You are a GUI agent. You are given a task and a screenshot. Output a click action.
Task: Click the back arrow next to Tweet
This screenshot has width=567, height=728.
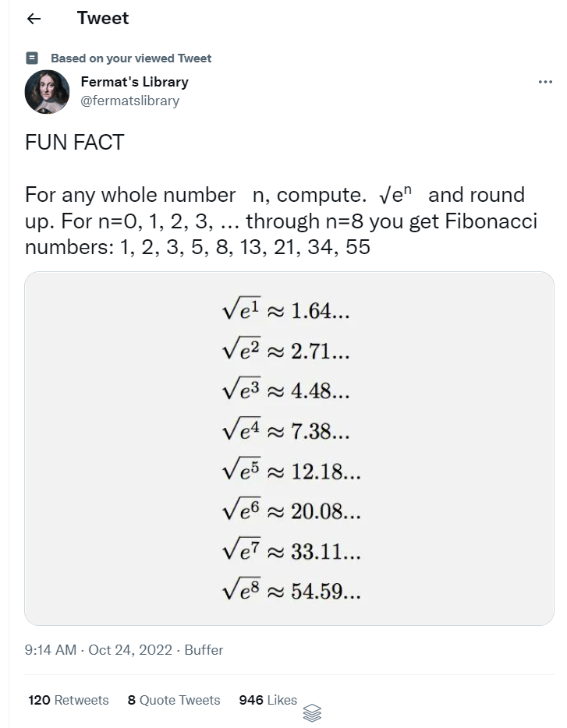pyautogui.click(x=34, y=19)
